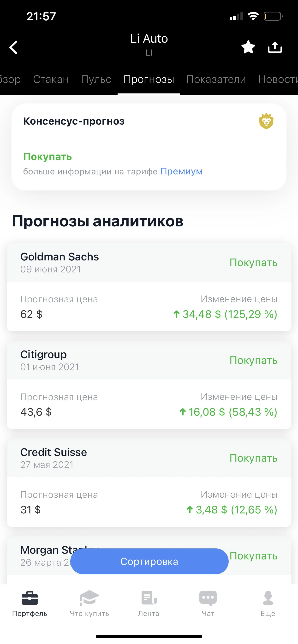This screenshot has height=644, width=298.
Task: Switch to the Стакан tab
Action: coord(51,79)
